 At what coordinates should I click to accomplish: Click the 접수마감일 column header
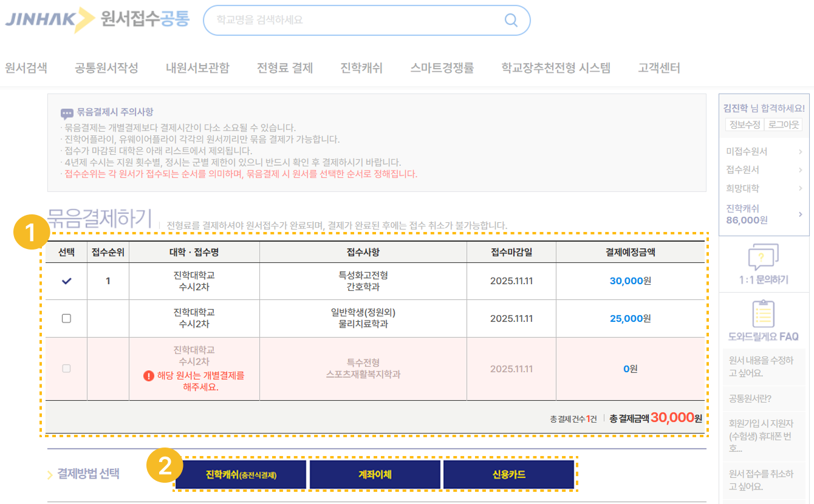[x=511, y=252]
